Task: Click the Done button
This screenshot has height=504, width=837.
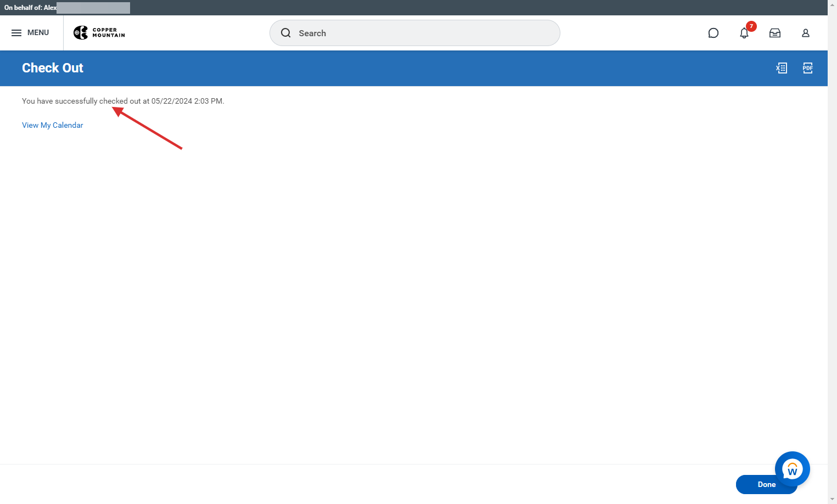Action: [x=766, y=484]
